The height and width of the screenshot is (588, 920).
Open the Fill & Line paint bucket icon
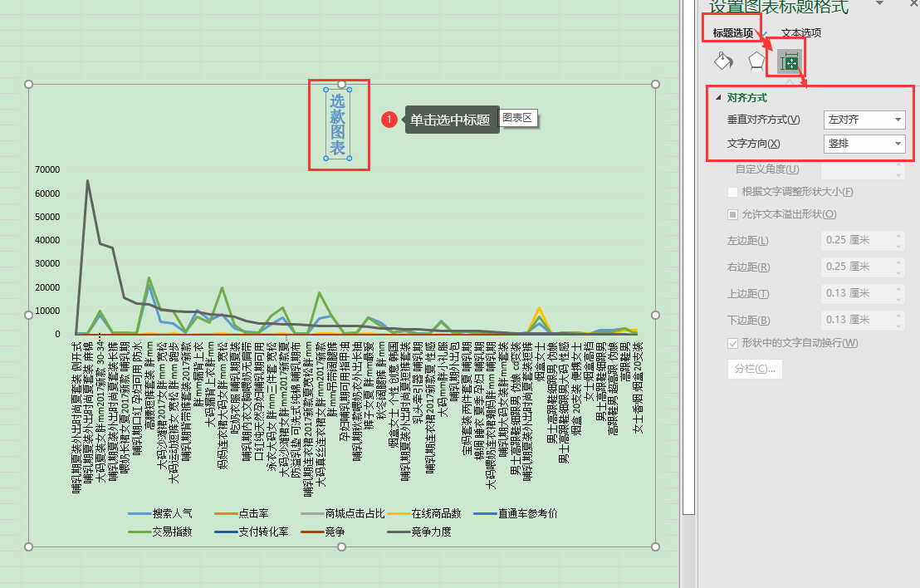(x=723, y=61)
